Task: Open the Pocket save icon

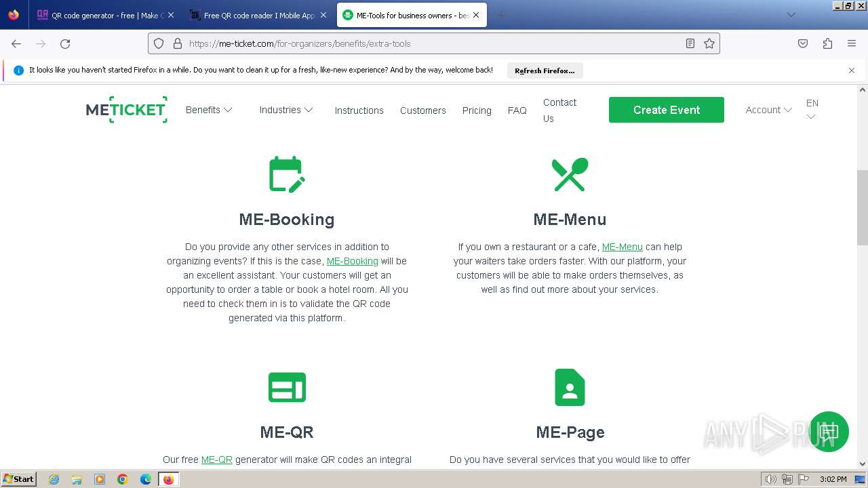Action: (803, 43)
